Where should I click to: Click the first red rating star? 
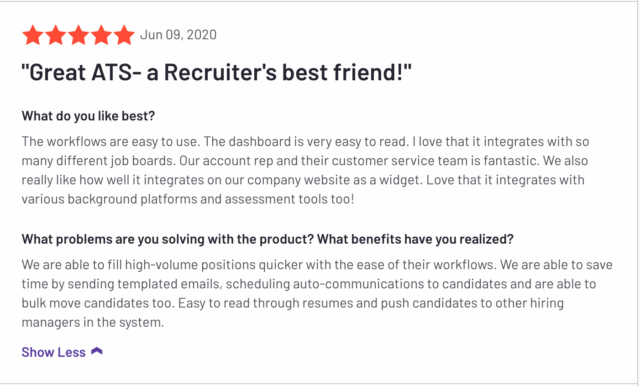pyautogui.click(x=33, y=35)
